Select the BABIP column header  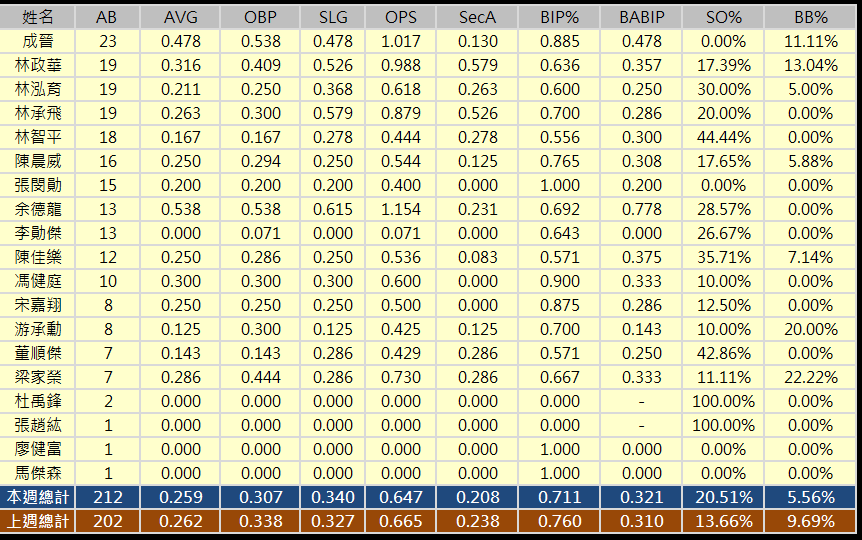point(642,17)
